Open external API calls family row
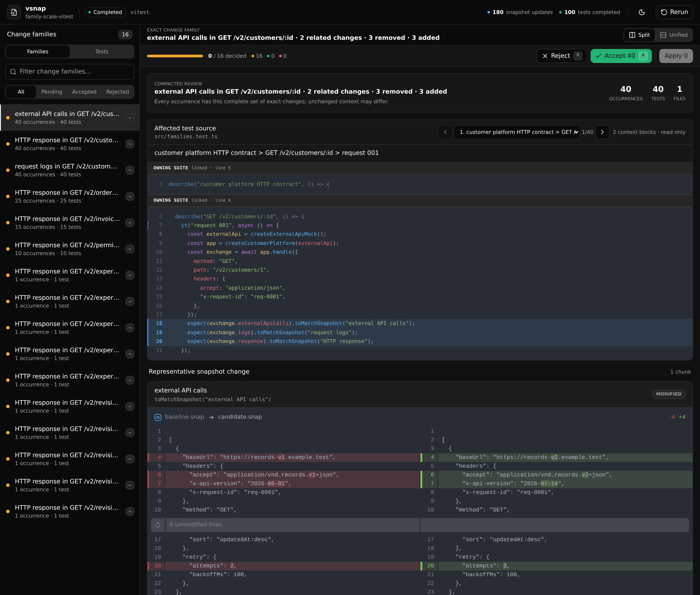Image resolution: width=700 pixels, height=595 pixels. tap(70, 117)
